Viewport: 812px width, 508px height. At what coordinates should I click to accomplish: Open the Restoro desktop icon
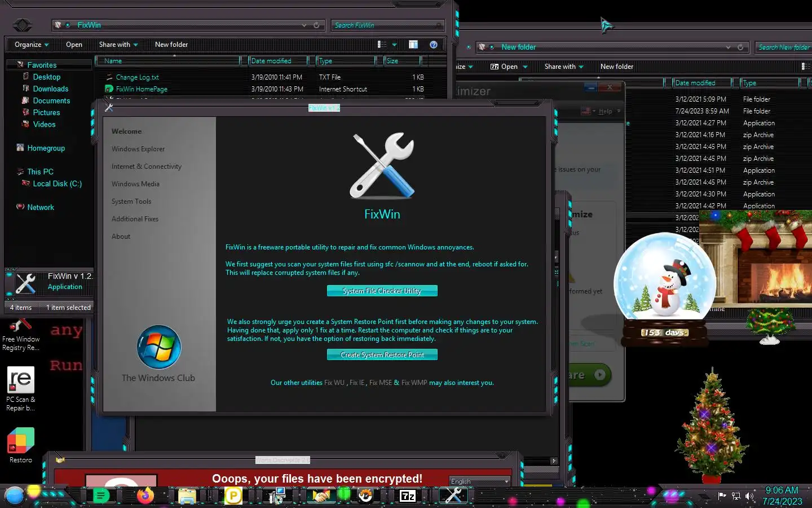tap(21, 446)
